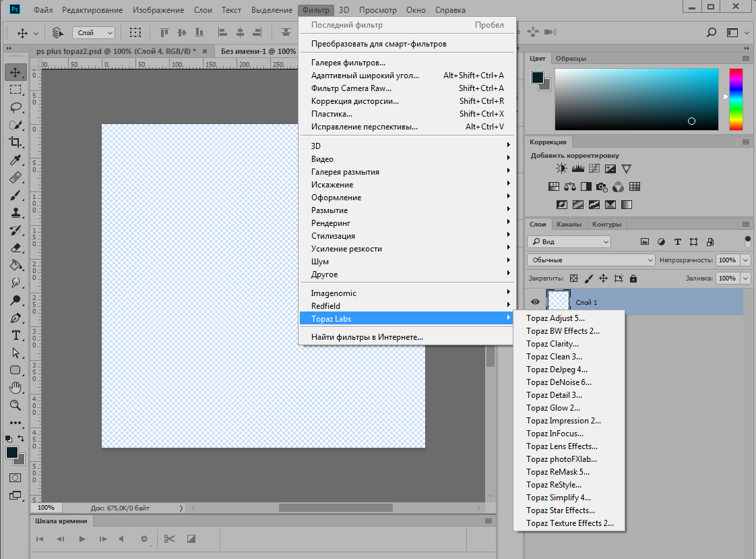Select the Rectangular Marquee tool
Screen dimensions: 756x559
point(15,90)
